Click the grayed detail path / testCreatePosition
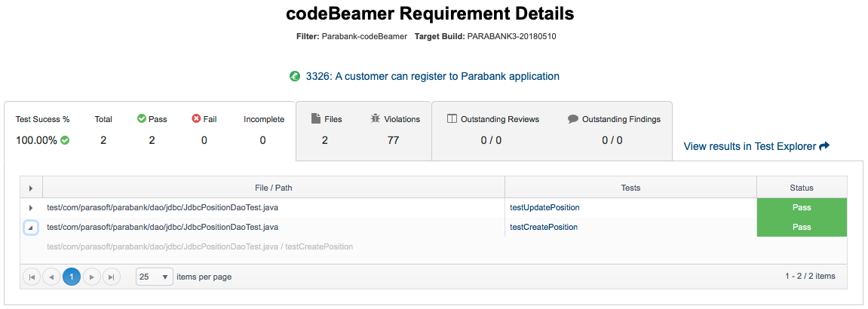This screenshot has height=309, width=868. point(200,246)
